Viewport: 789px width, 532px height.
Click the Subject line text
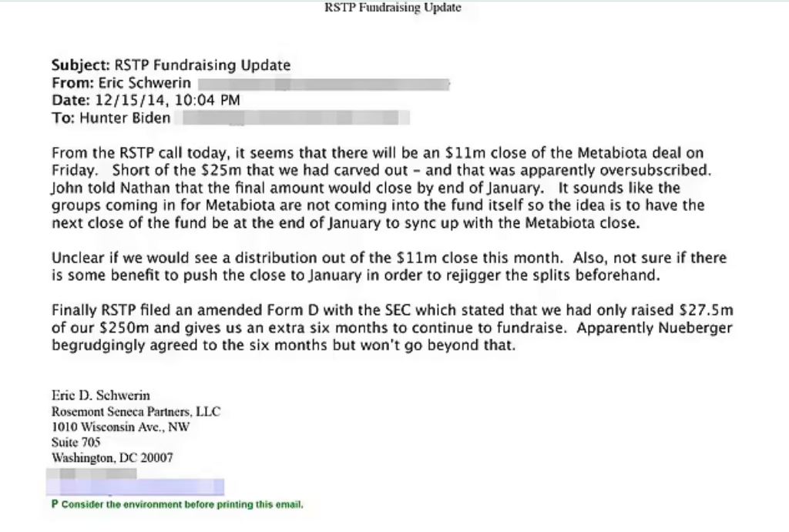(x=170, y=65)
